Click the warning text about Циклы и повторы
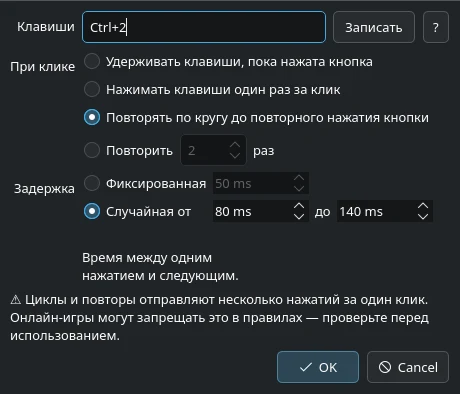Screen dimensions: 460x394 pyautogui.click(x=219, y=318)
